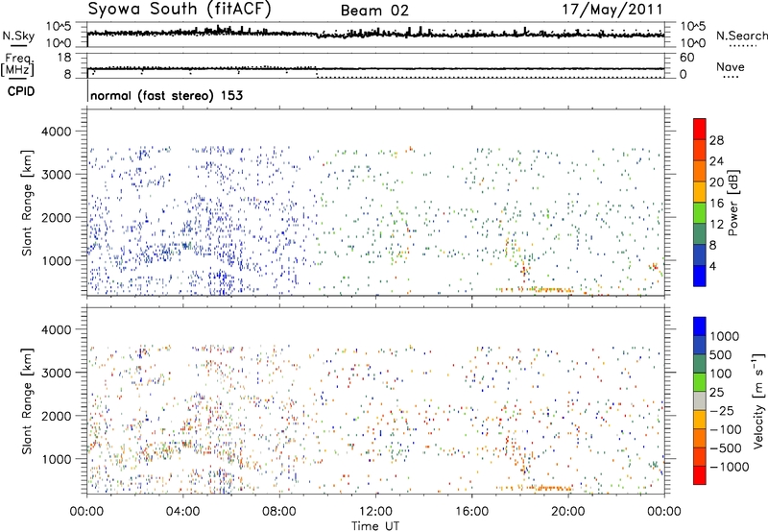The height and width of the screenshot is (532, 768).
Task: Click the '12:00' time tick label
Action: tap(375, 512)
